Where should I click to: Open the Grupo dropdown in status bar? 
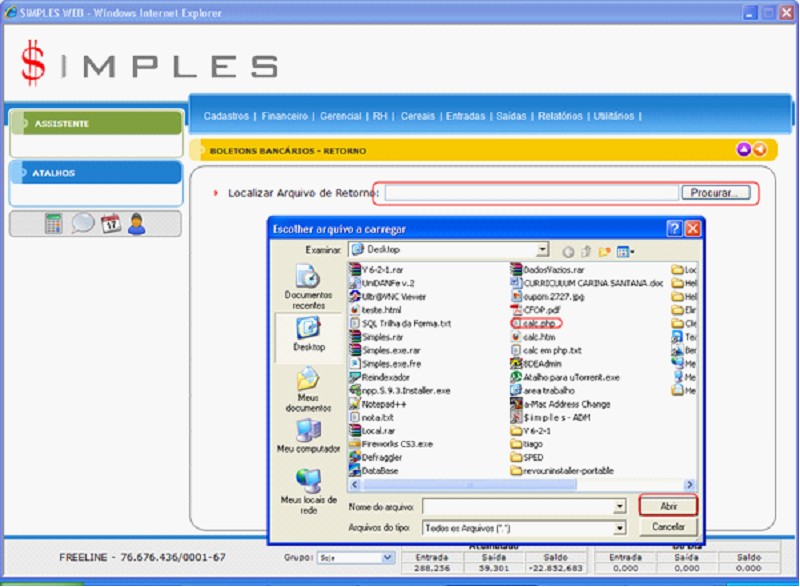tap(355, 558)
